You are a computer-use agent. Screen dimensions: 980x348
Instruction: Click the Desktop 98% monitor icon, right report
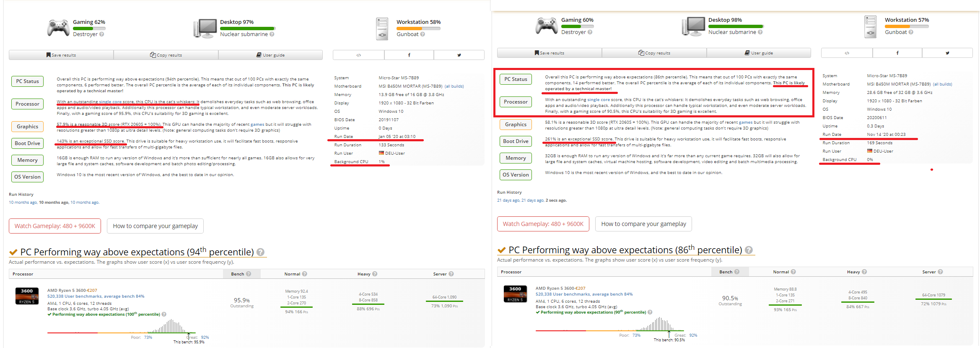pyautogui.click(x=693, y=26)
